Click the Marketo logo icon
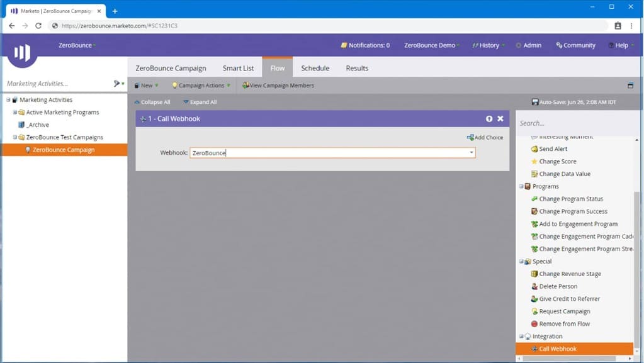This screenshot has height=363, width=644. tap(22, 53)
